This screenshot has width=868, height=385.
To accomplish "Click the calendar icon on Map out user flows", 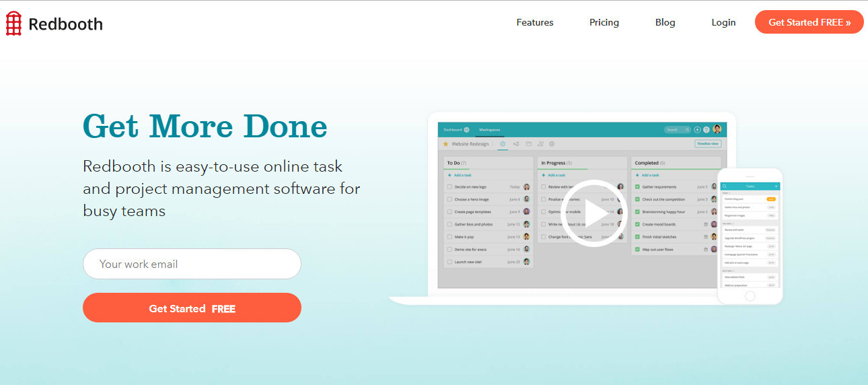I will coord(706,249).
